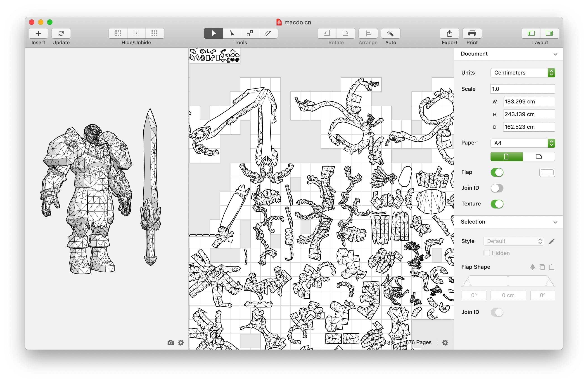Screen dimensions: 588x383
Task: Open the Paper size A4 dropdown
Action: 523,143
